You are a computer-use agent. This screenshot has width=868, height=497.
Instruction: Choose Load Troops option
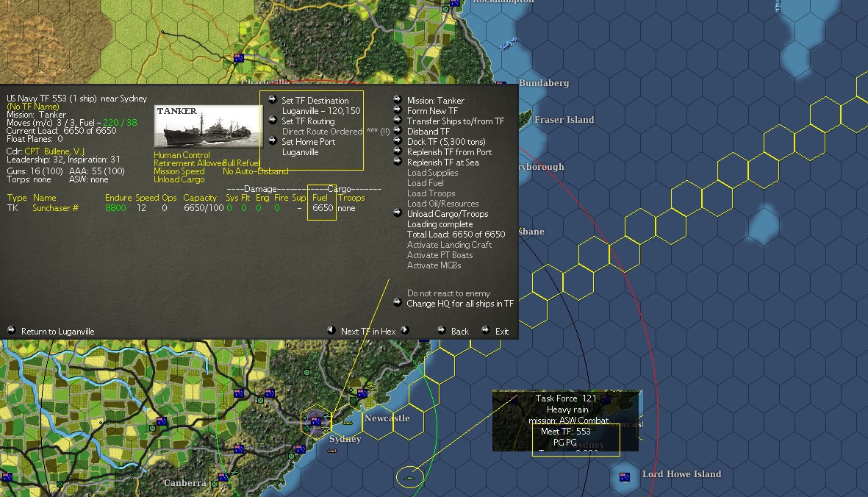click(x=431, y=193)
